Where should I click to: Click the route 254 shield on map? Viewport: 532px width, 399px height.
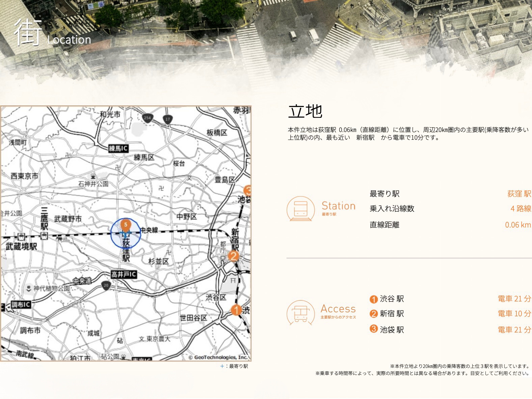(148, 118)
